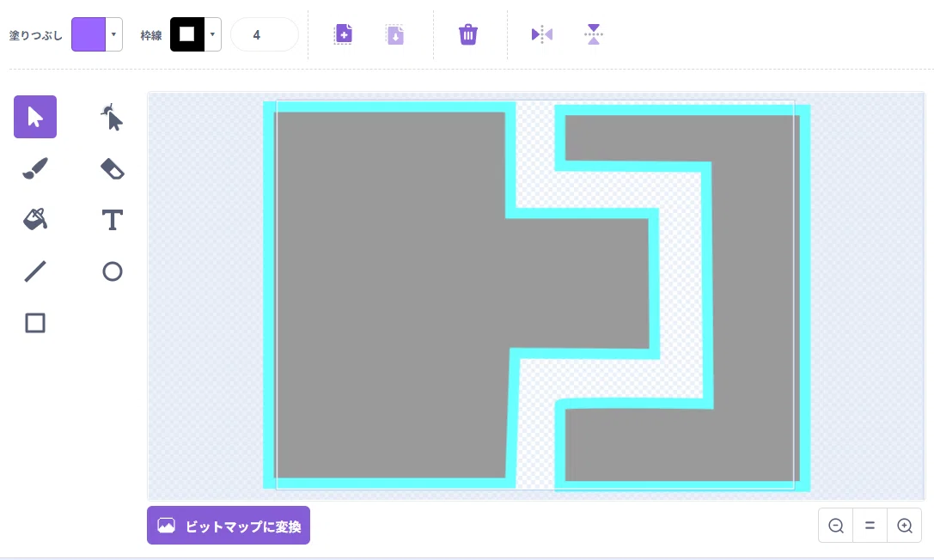This screenshot has height=560, width=934.
Task: Select the arrow Select tool
Action: click(x=35, y=117)
